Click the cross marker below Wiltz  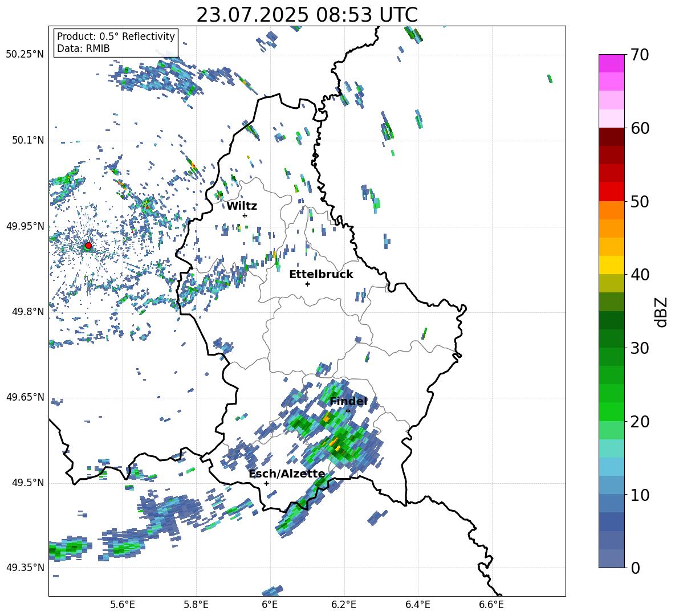pos(245,215)
